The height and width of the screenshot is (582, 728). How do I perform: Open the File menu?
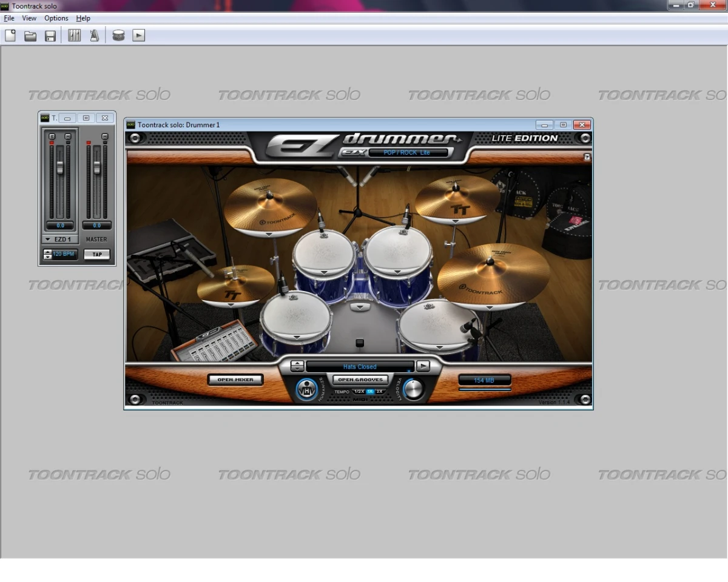click(x=9, y=18)
